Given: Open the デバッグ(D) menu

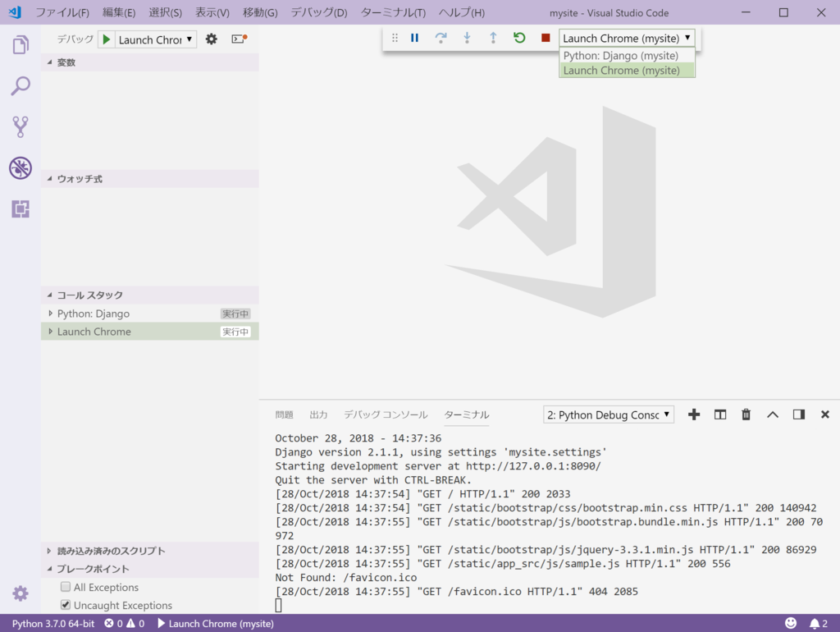Looking at the screenshot, I should coord(319,12).
